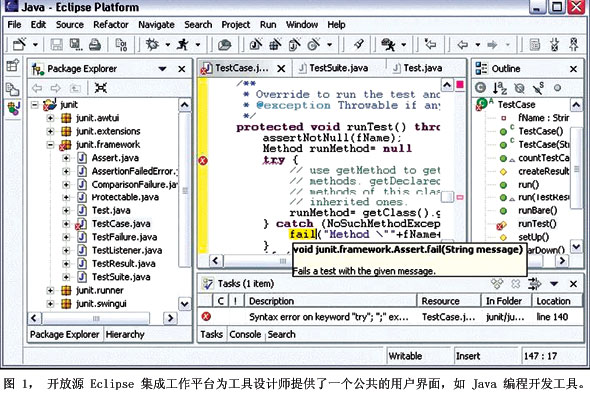Close the TestCase.java editor tab
The width and height of the screenshot is (590, 394).
[281, 69]
